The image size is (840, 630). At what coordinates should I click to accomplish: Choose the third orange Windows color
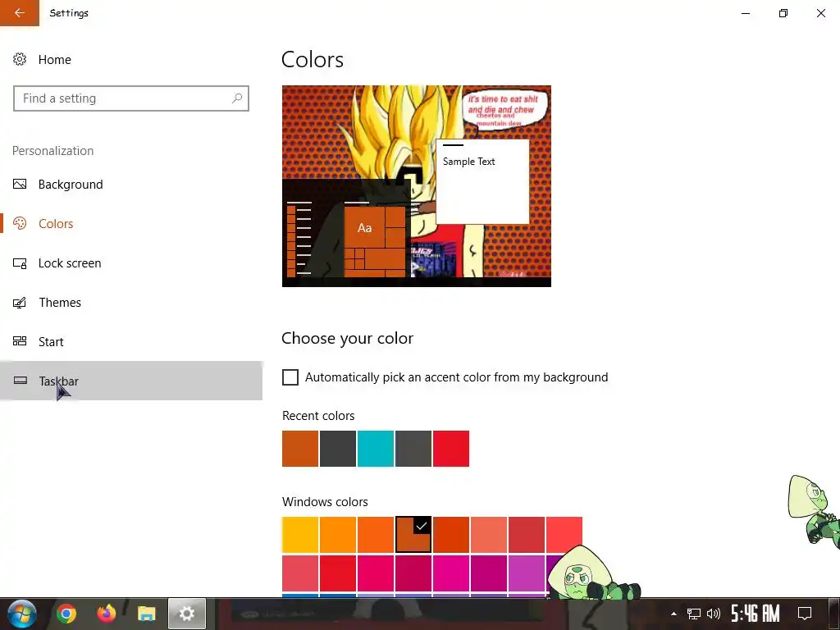click(x=376, y=535)
